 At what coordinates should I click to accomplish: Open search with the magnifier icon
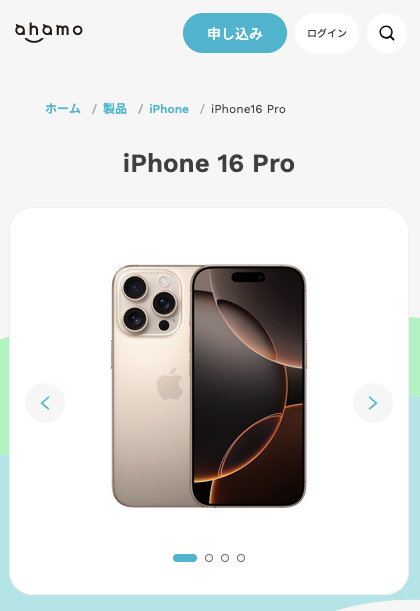point(387,33)
